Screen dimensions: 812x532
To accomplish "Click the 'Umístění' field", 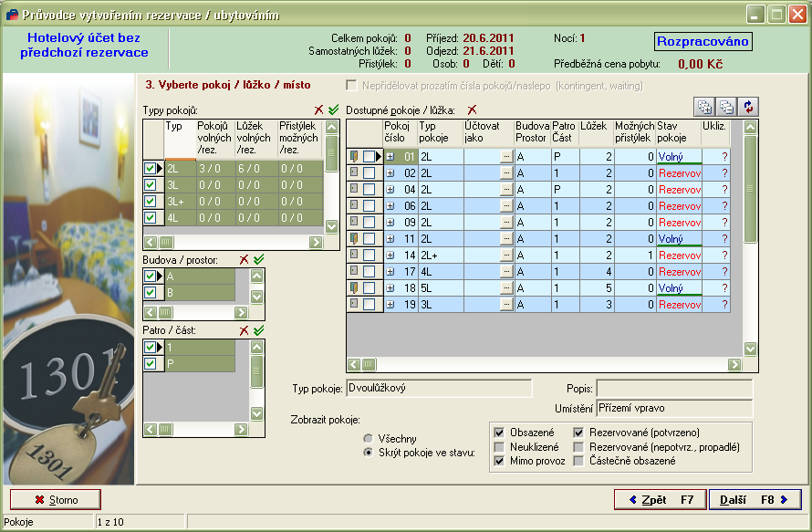I will click(x=674, y=408).
